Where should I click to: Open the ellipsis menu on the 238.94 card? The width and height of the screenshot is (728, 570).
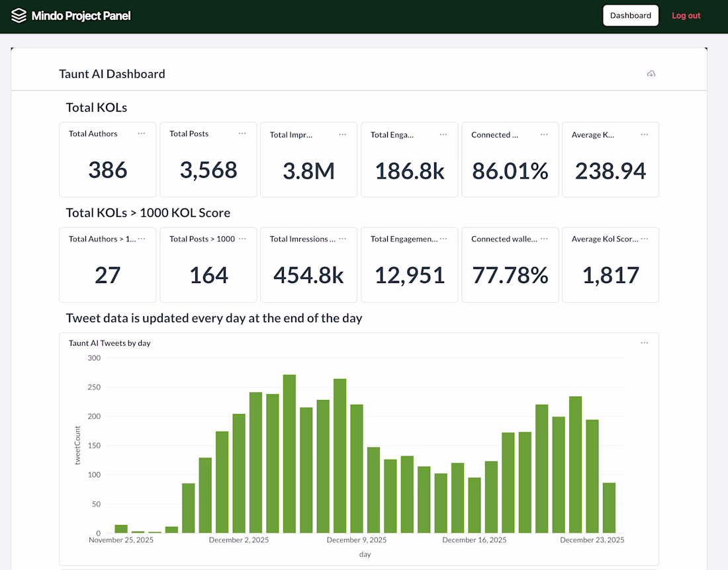coord(645,134)
